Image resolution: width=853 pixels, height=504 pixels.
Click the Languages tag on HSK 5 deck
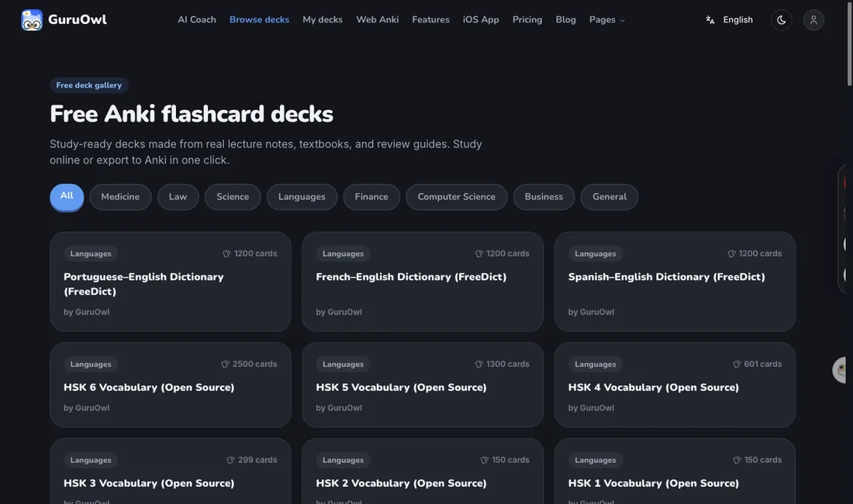[343, 364]
